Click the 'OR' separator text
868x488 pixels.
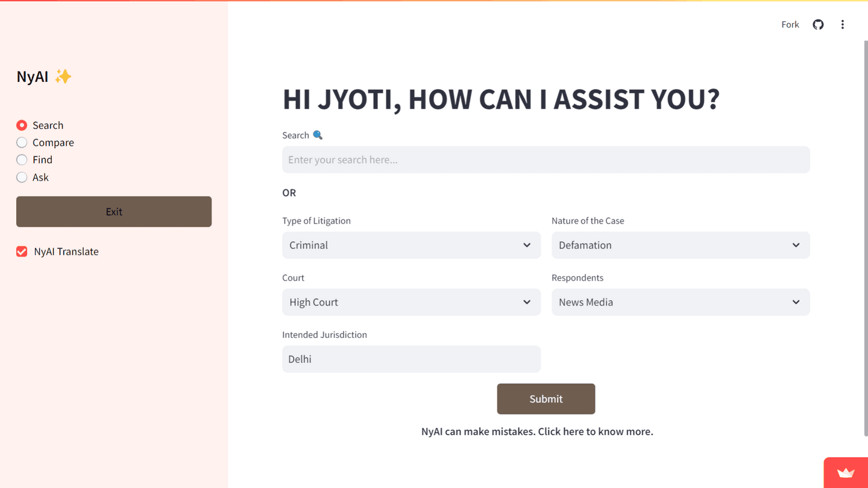pos(289,193)
